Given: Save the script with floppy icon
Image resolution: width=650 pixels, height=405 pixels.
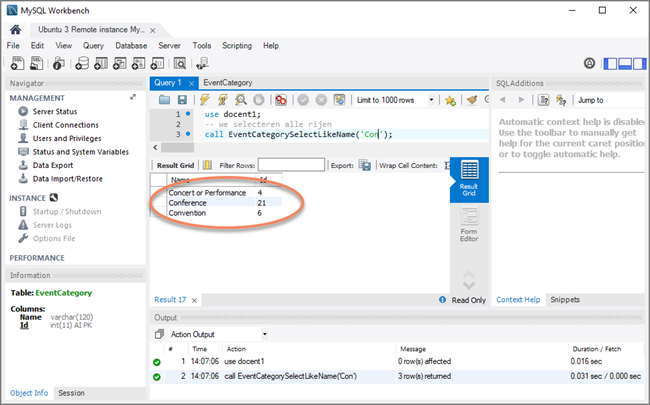Looking at the screenshot, I should (x=182, y=99).
